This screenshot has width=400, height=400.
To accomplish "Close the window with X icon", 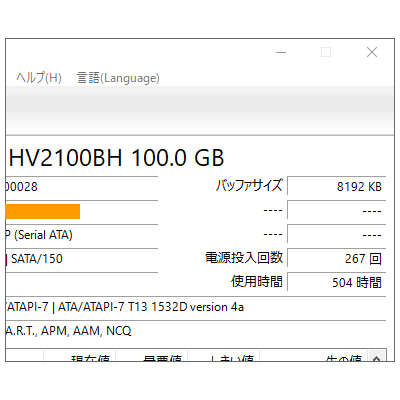I will [372, 52].
